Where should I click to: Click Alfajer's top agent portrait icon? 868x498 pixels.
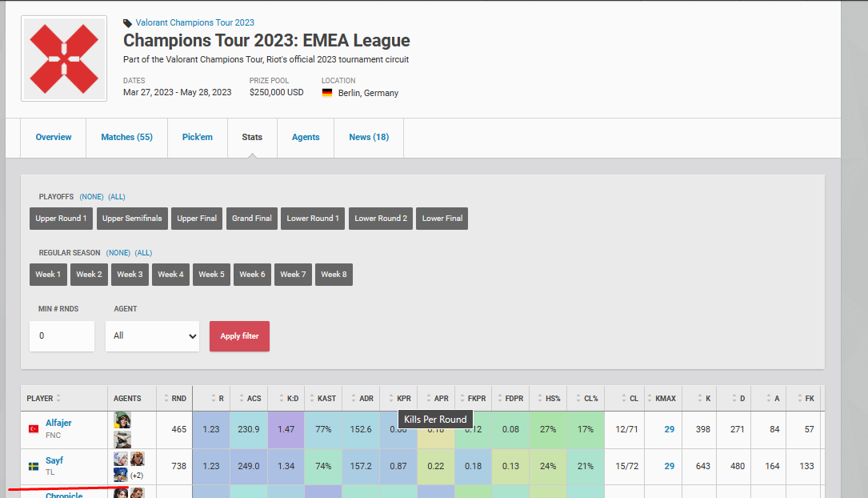pos(122,420)
